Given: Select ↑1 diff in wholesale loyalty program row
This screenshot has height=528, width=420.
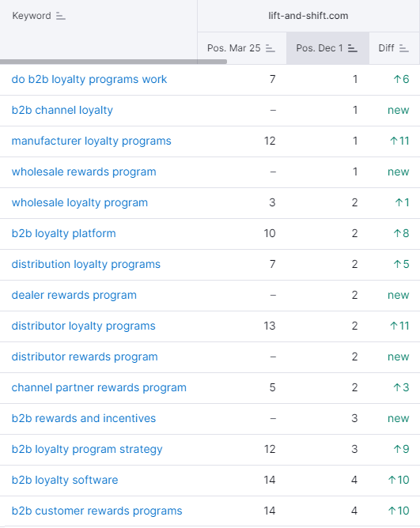Looking at the screenshot, I should pos(402,202).
